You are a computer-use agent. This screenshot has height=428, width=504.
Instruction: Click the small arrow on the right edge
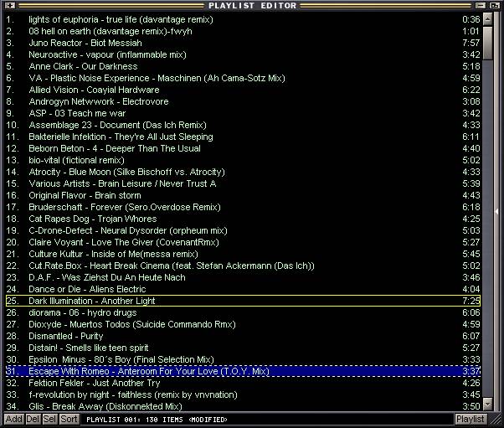[498, 212]
